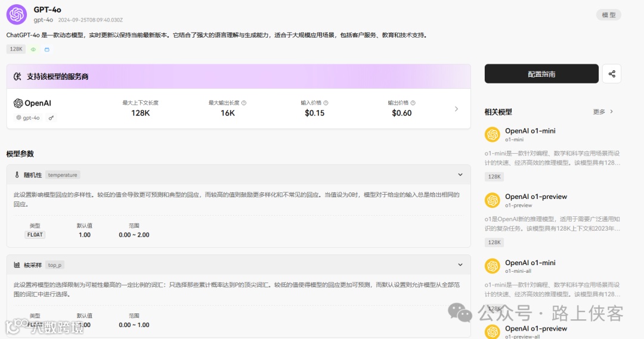Open the o1-mini-all related model
The image size is (644, 339).
point(530,263)
